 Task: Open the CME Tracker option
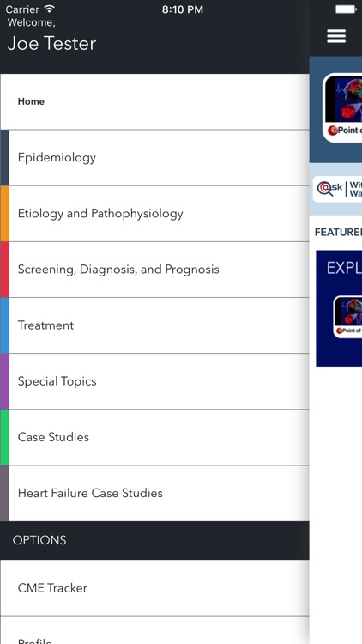point(154,587)
